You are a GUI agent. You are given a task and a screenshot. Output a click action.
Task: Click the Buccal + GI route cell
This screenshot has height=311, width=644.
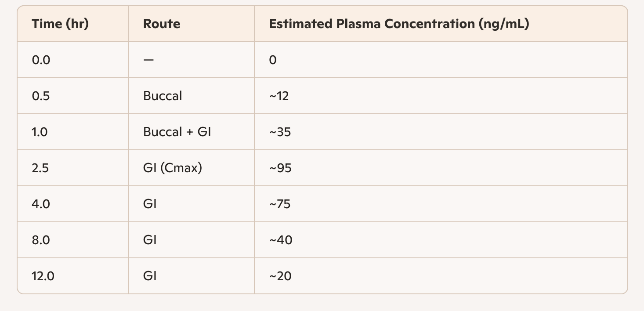(x=177, y=132)
